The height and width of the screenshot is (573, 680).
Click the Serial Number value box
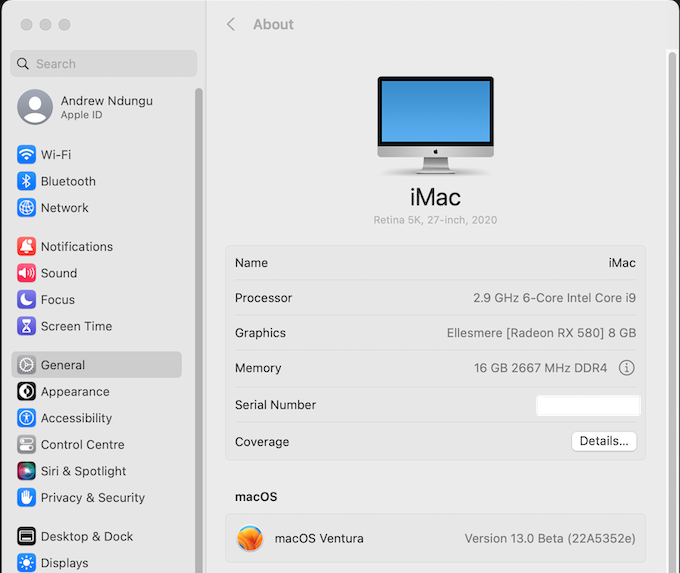pyautogui.click(x=588, y=406)
